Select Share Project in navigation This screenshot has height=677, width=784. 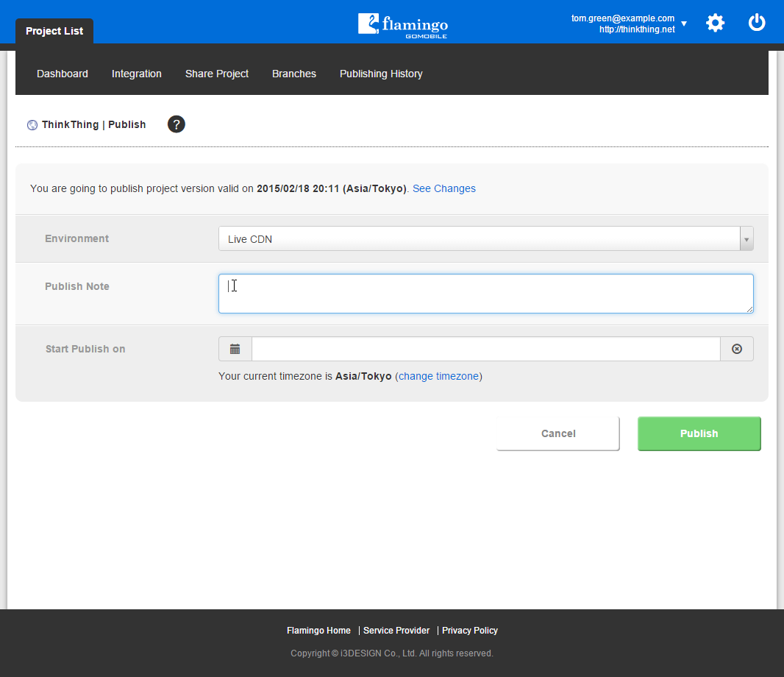pos(216,74)
